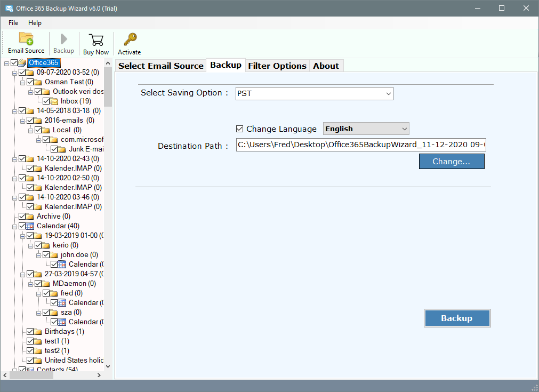Click the Outlook veri dos folder icon
This screenshot has height=392, width=539.
(x=46, y=92)
